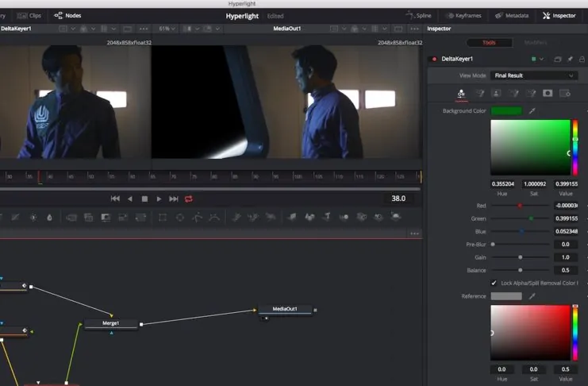Image resolution: width=588 pixels, height=386 pixels.
Task: Pin the DeltaKeyer1 inspector controls
Action: pos(570,59)
